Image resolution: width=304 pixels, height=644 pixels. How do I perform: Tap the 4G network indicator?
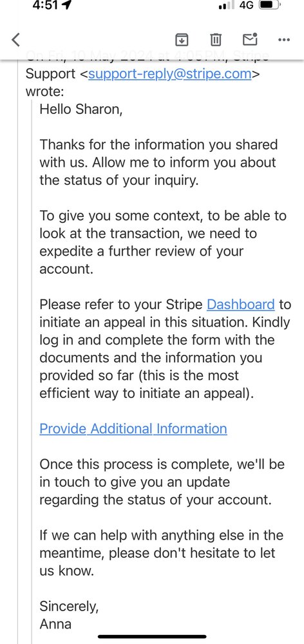click(247, 5)
